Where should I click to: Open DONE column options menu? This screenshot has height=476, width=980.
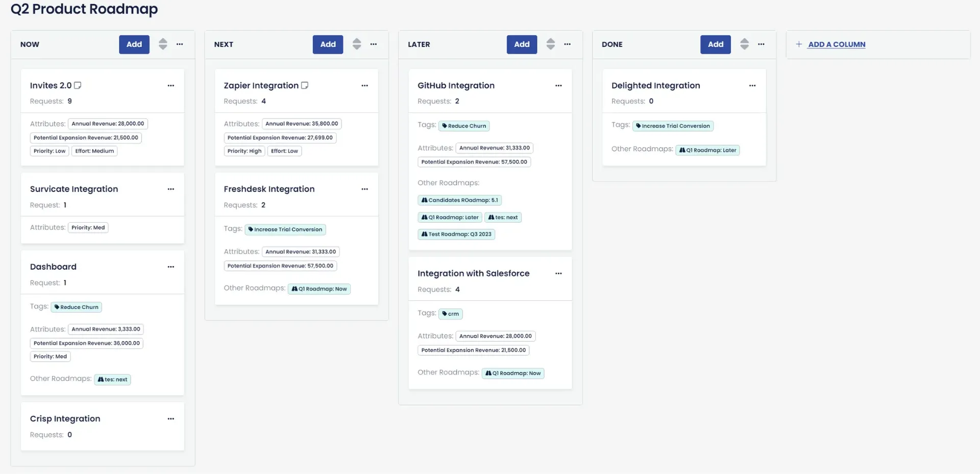click(761, 44)
